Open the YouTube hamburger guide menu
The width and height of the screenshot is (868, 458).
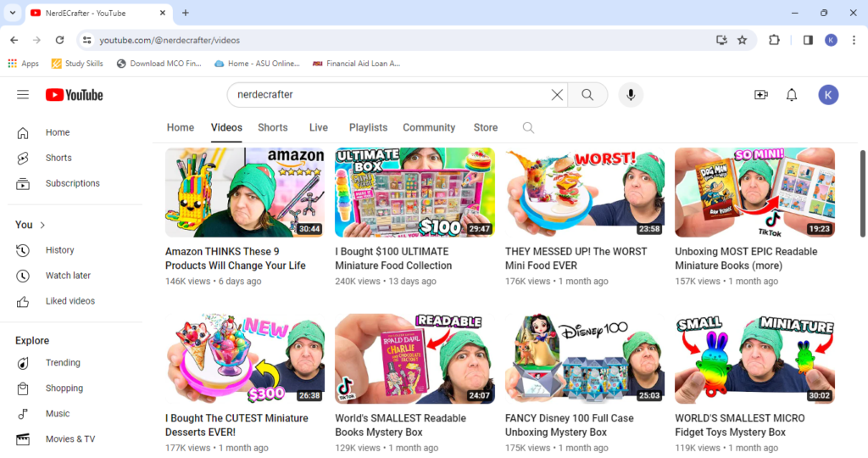click(x=23, y=95)
